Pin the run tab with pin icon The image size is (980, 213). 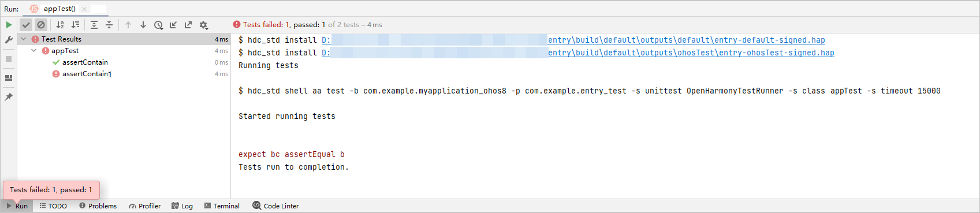[9, 97]
